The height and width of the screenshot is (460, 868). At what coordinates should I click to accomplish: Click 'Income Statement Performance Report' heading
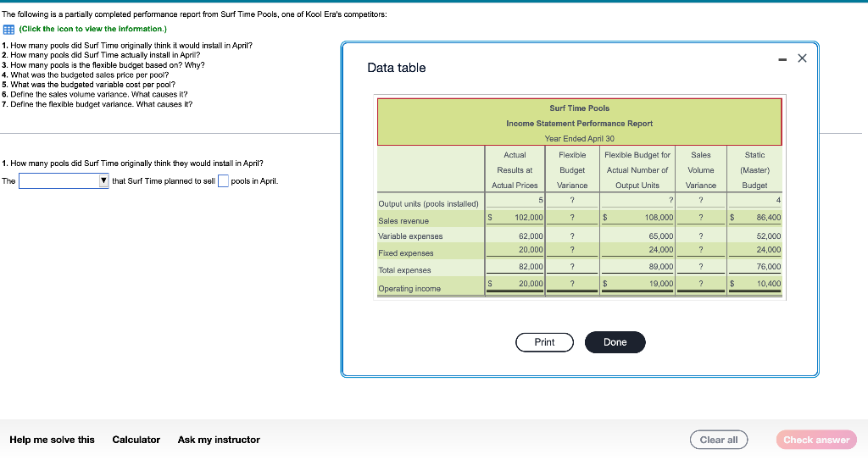click(x=579, y=124)
